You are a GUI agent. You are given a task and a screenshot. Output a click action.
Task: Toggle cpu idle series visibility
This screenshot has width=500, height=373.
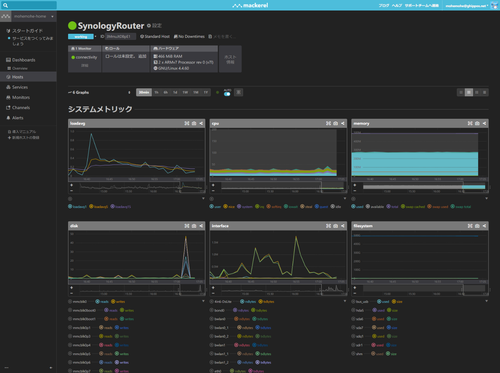click(332, 207)
